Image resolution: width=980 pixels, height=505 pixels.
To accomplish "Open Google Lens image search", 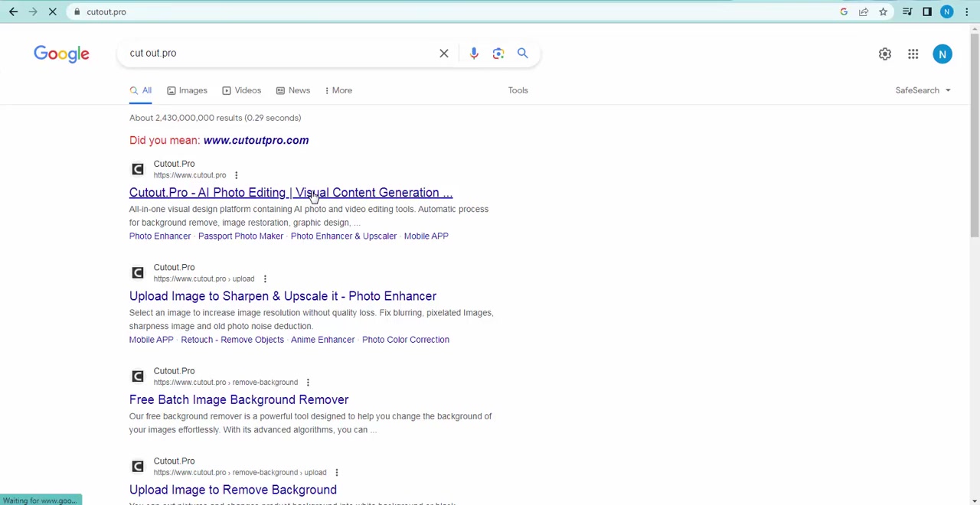I will pos(498,53).
